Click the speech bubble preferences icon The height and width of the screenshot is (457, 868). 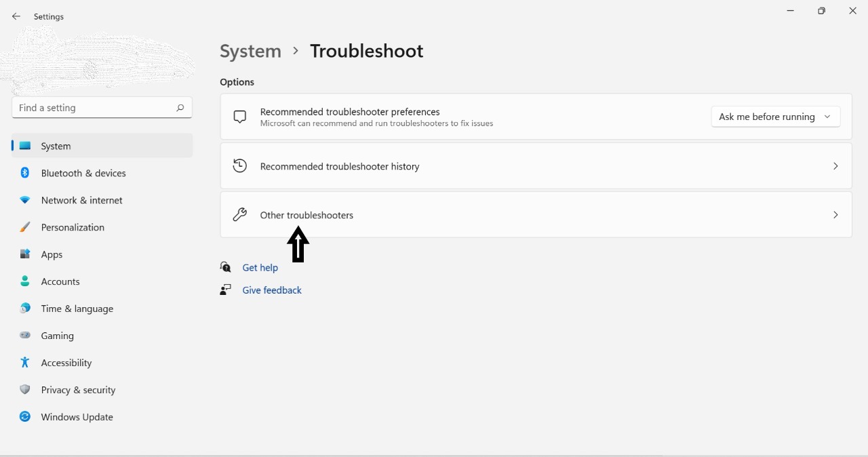(239, 117)
